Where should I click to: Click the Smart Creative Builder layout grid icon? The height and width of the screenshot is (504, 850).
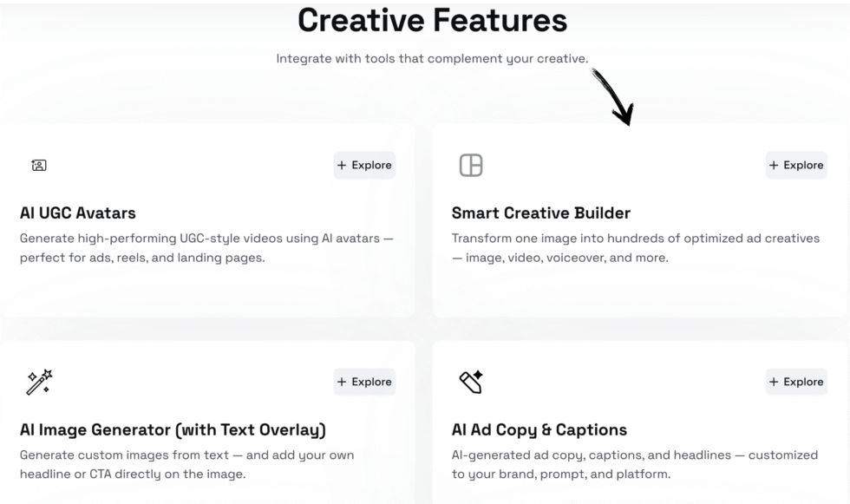(x=469, y=165)
